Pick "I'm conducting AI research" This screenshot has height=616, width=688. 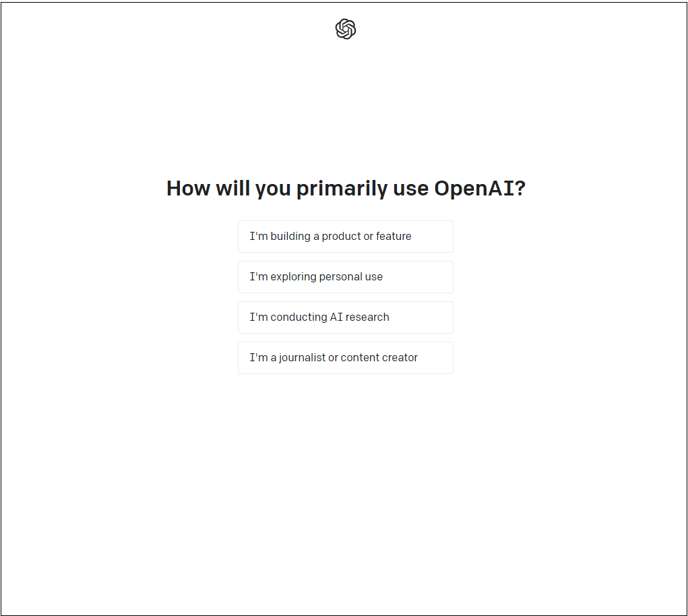(345, 317)
